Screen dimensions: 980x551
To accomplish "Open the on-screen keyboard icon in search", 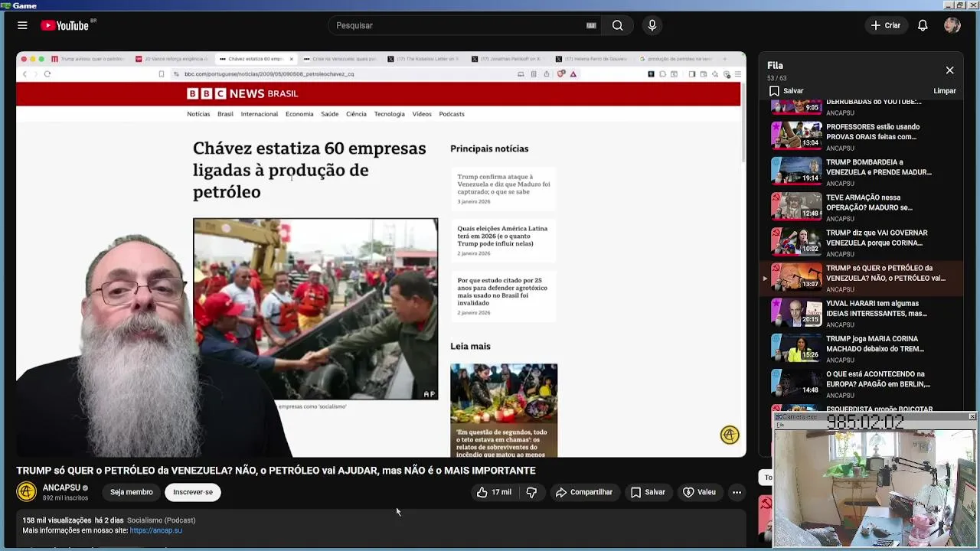I will 591,25.
